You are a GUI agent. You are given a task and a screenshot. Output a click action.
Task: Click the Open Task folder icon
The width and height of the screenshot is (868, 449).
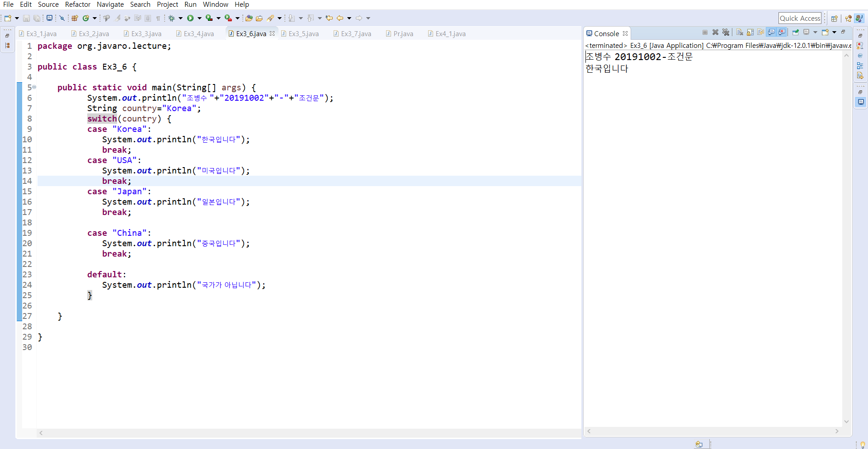tap(259, 18)
